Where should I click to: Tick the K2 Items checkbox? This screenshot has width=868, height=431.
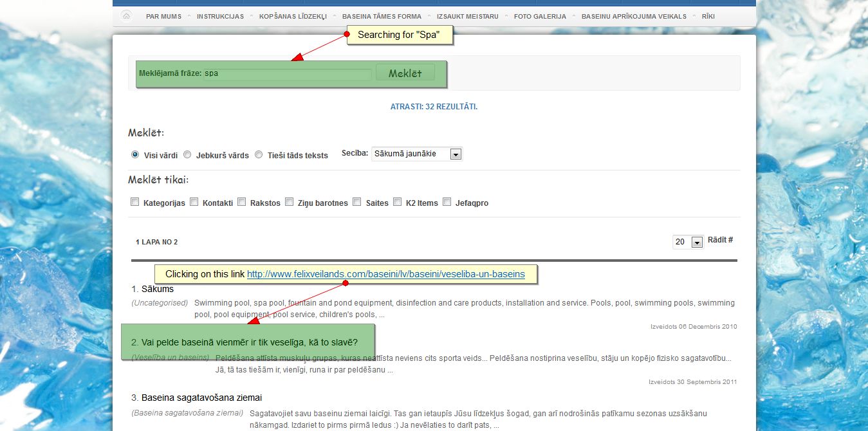click(397, 202)
